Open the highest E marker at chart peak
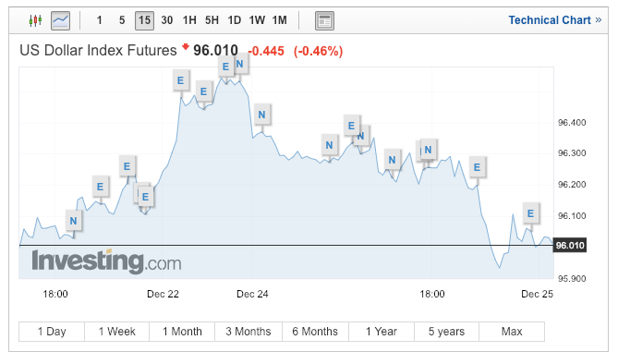 coord(225,67)
